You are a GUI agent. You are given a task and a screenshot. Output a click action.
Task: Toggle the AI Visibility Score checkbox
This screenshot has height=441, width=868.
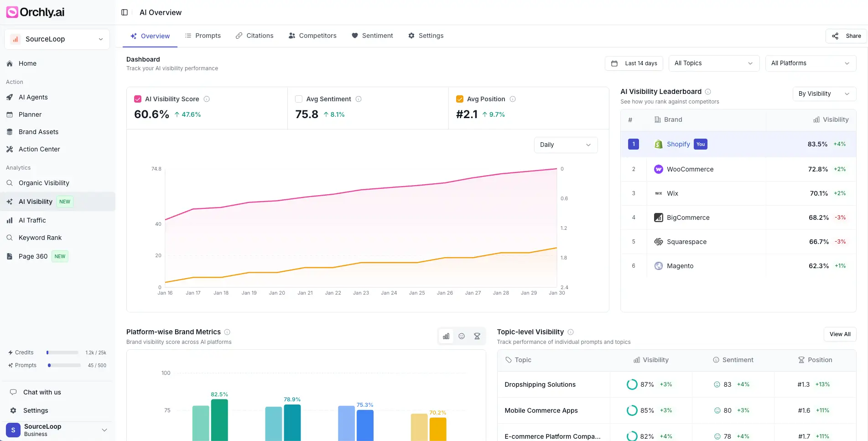138,99
